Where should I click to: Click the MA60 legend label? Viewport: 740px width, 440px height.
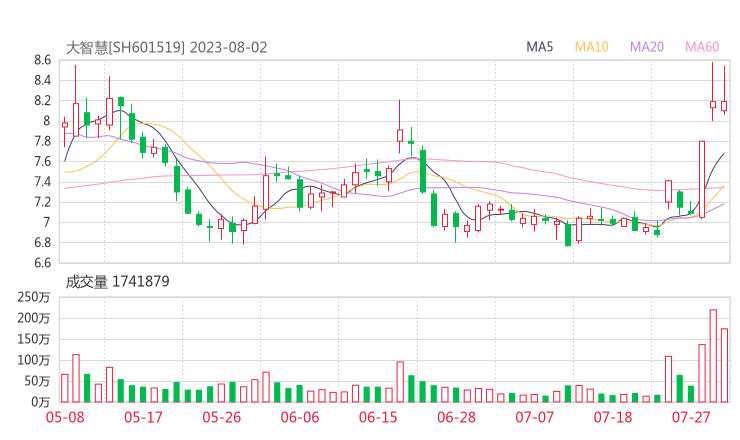[702, 47]
